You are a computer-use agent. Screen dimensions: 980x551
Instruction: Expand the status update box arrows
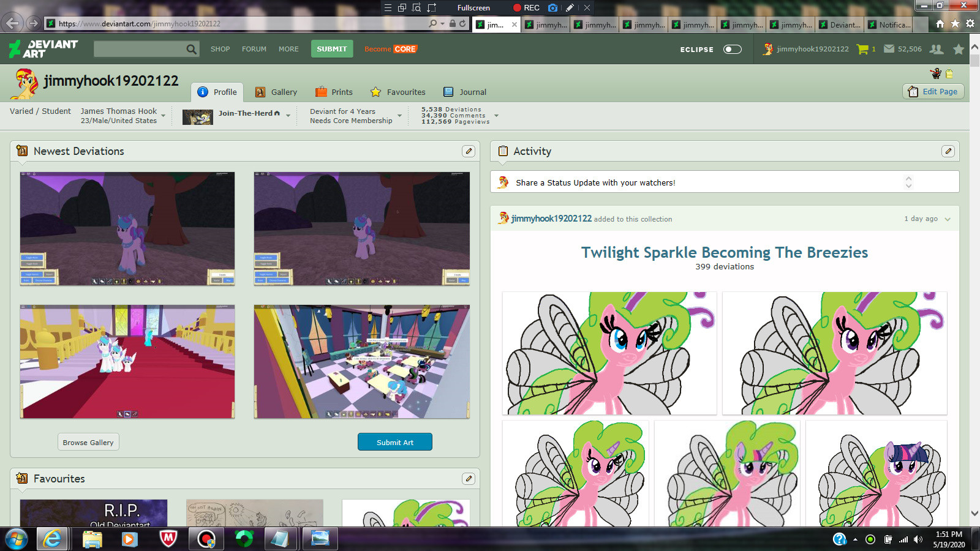[908, 182]
